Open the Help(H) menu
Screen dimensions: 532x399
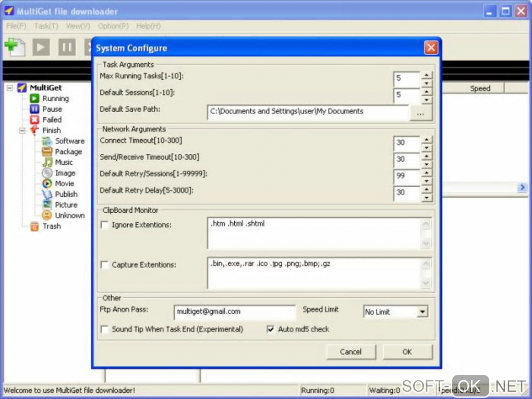click(148, 26)
